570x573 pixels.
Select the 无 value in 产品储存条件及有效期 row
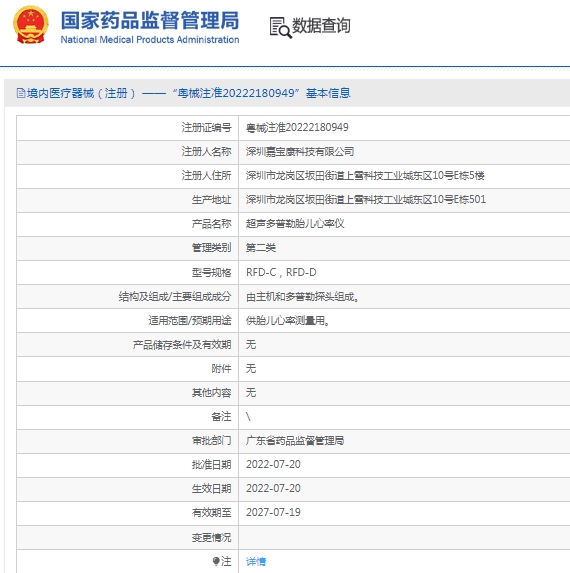[251, 344]
